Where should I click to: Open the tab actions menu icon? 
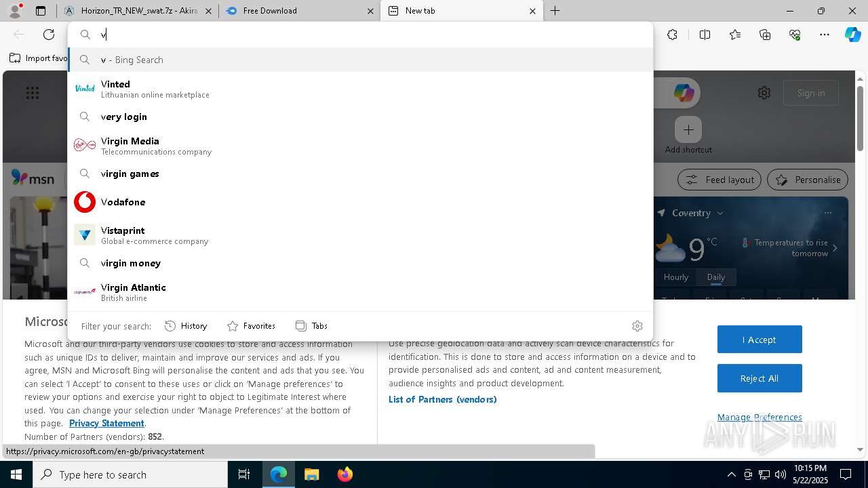(x=41, y=11)
